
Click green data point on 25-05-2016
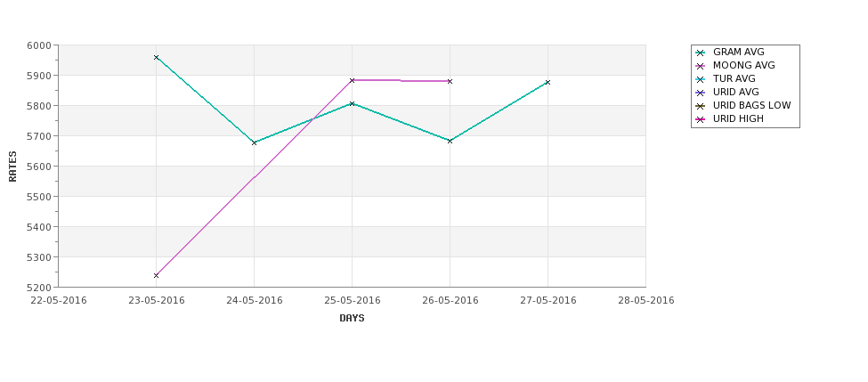pos(352,103)
